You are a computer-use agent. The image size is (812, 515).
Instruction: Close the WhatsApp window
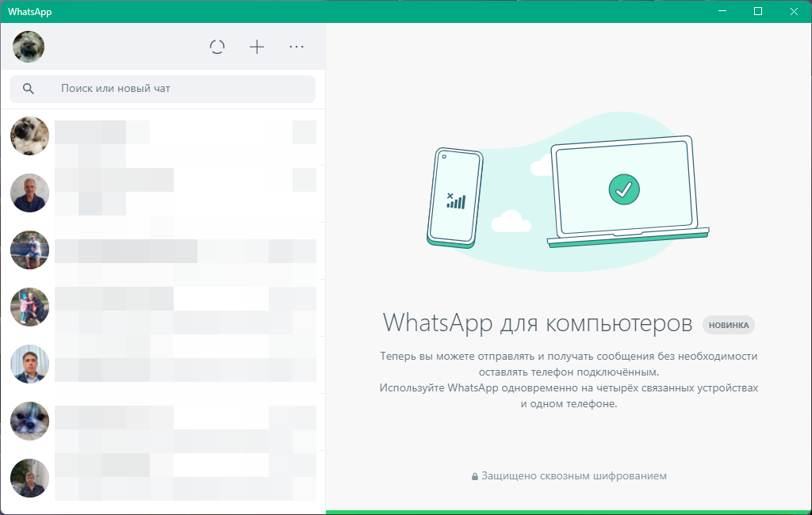tap(794, 11)
